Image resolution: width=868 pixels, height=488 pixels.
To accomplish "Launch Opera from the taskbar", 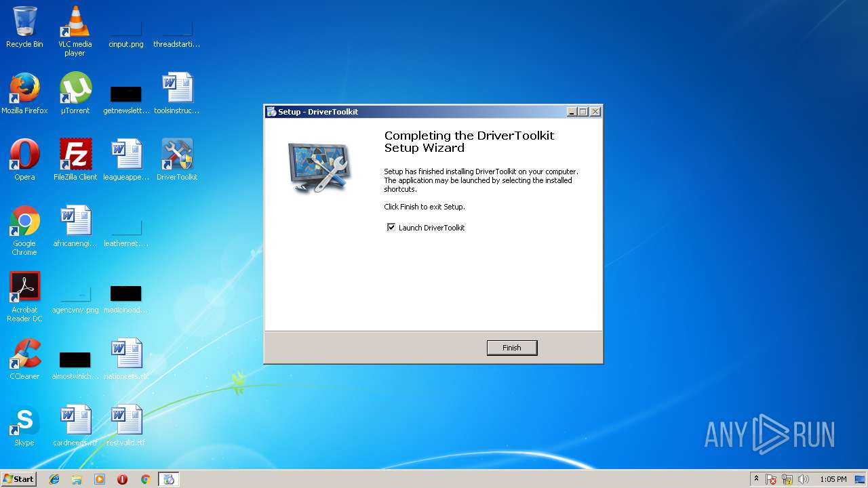I will tap(122, 479).
